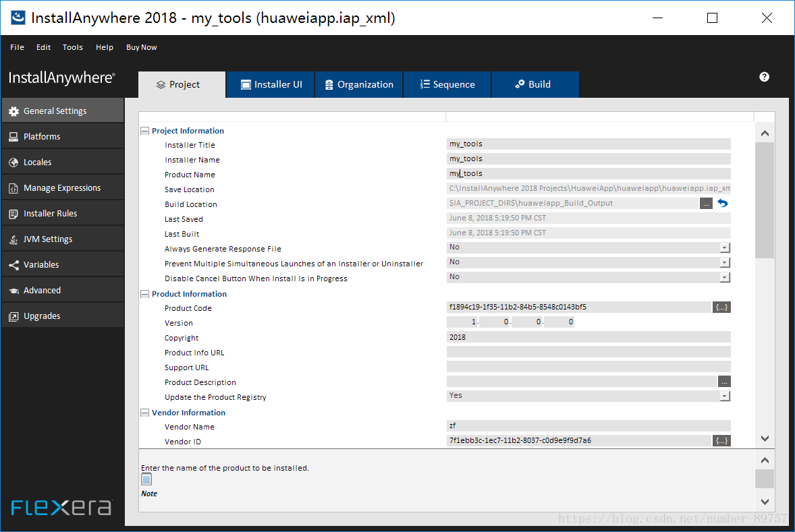Click the Installer Title field
The image size is (795, 532).
pos(588,144)
